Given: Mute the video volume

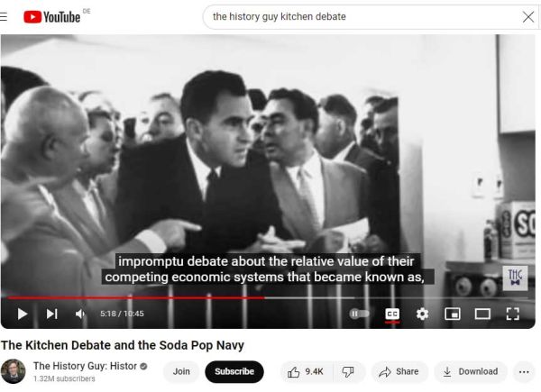Looking at the screenshot, I should click(x=80, y=314).
